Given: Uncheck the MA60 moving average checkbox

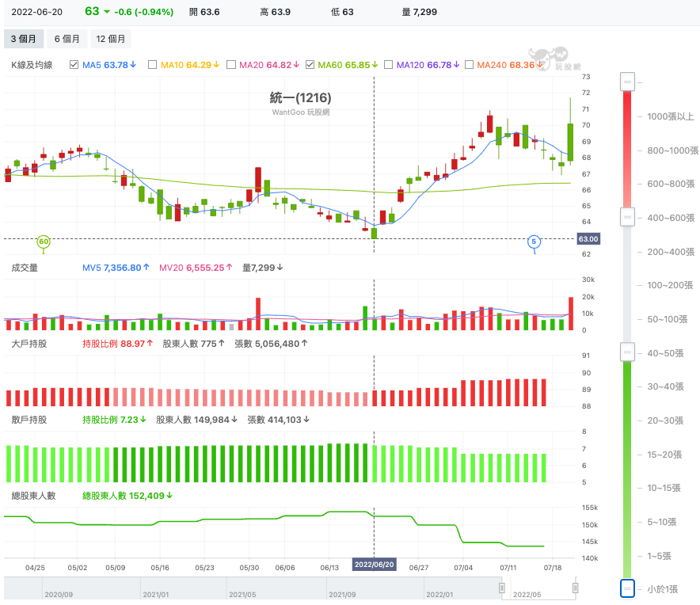Looking at the screenshot, I should [x=310, y=65].
